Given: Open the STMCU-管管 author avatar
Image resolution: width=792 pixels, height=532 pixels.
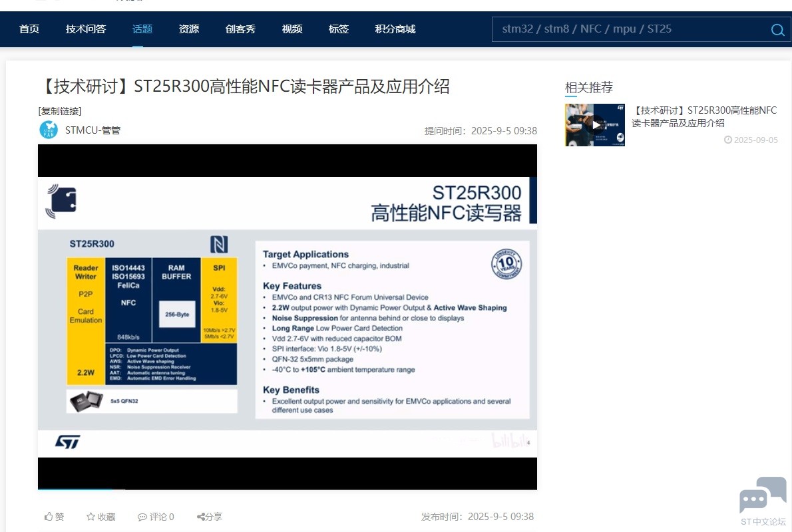Looking at the screenshot, I should [49, 130].
